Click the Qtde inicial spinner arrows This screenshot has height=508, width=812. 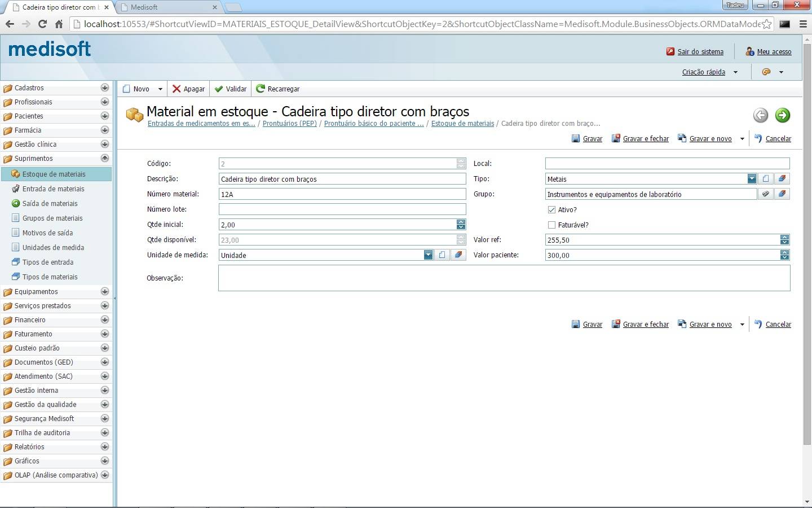coord(461,224)
